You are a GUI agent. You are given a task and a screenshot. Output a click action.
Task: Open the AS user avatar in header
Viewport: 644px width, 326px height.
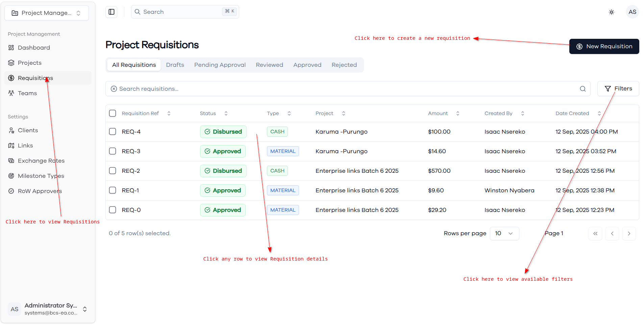(x=633, y=12)
